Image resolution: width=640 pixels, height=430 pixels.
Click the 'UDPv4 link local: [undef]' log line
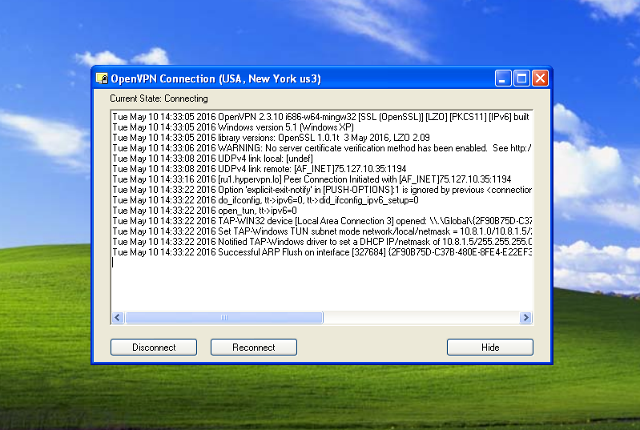[213, 158]
